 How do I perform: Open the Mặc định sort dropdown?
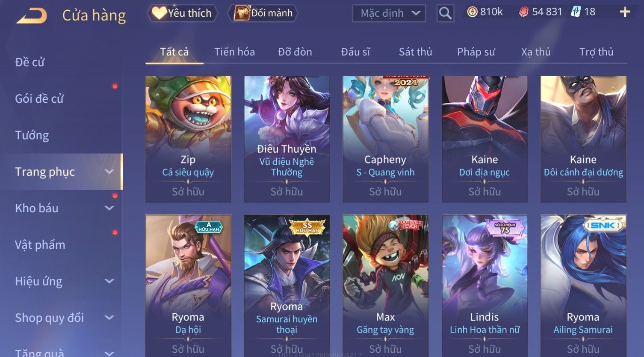pyautogui.click(x=389, y=13)
